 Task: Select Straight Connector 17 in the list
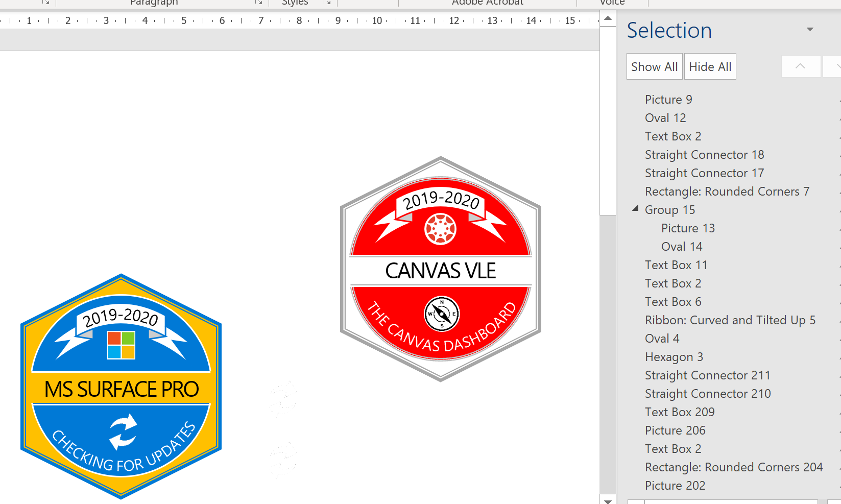[x=704, y=173]
